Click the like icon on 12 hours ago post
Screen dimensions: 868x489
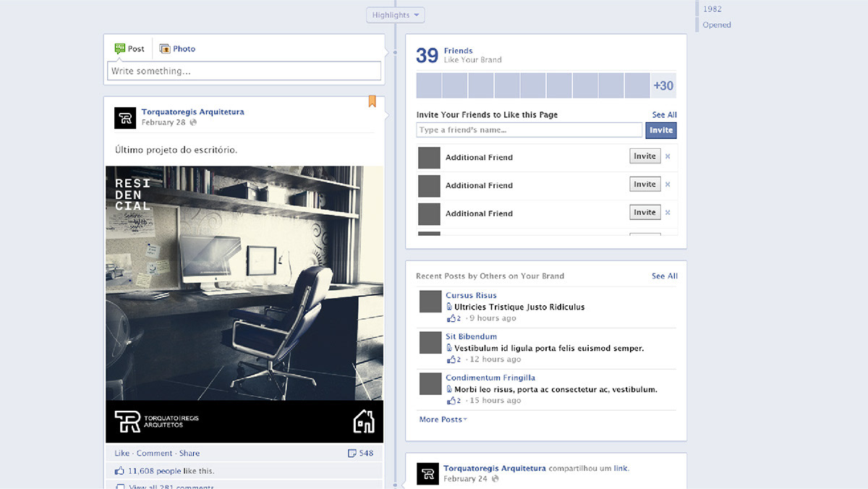coord(451,360)
